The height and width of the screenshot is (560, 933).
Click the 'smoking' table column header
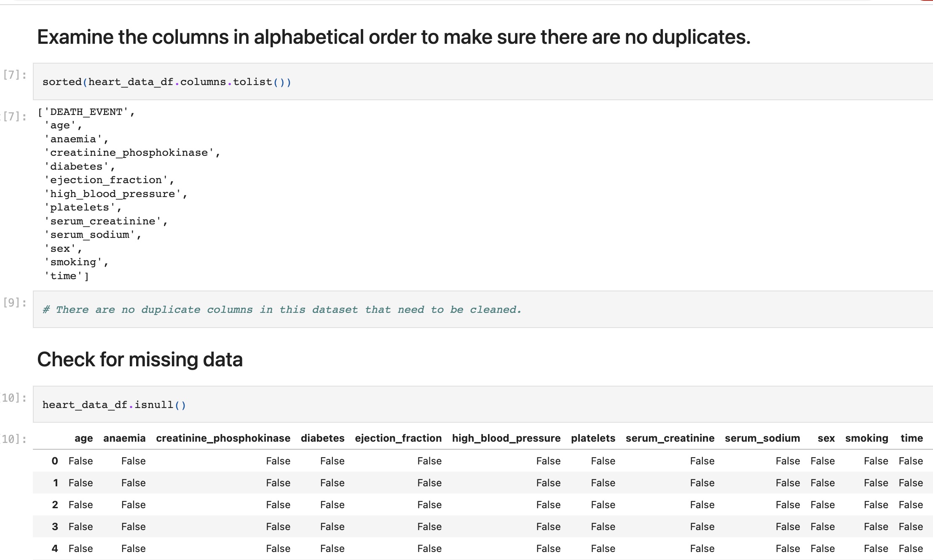point(867,438)
